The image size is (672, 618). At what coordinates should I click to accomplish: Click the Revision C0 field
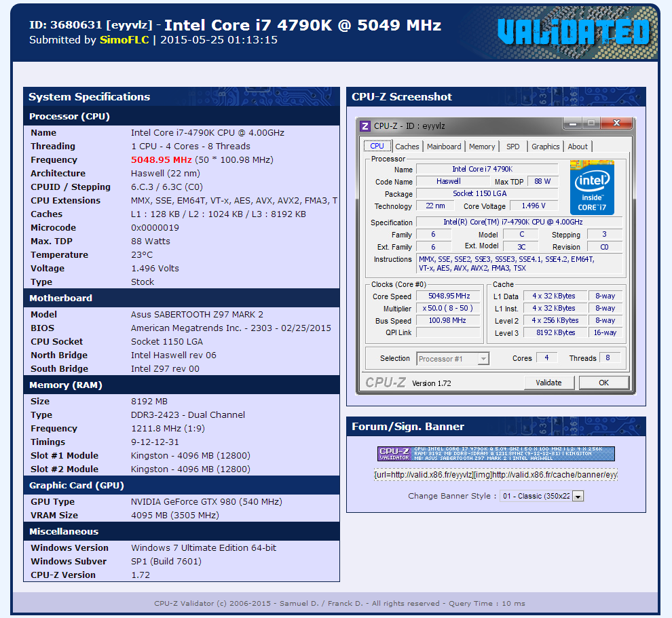[x=604, y=247]
